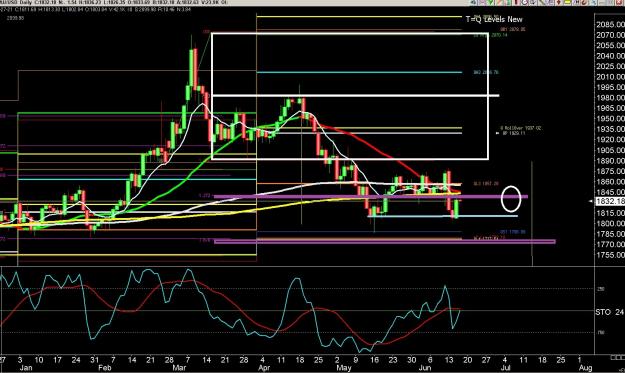Click the Aug month label on the time axis

point(585,367)
